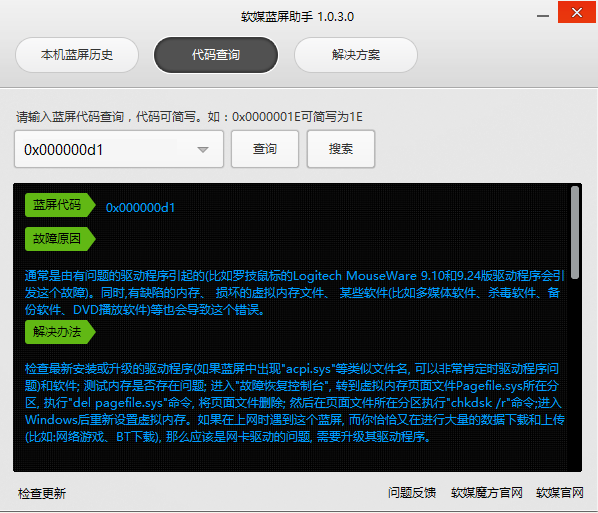598x513 pixels.
Task: Click the green 蓝屏代码 label tag
Action: tap(60, 205)
